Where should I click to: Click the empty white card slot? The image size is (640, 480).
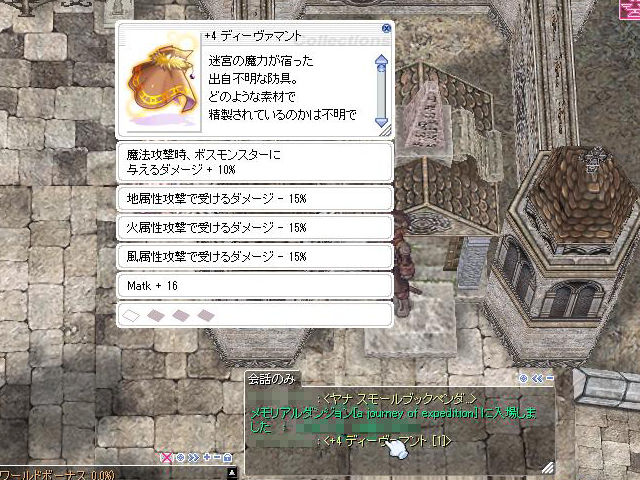131,315
